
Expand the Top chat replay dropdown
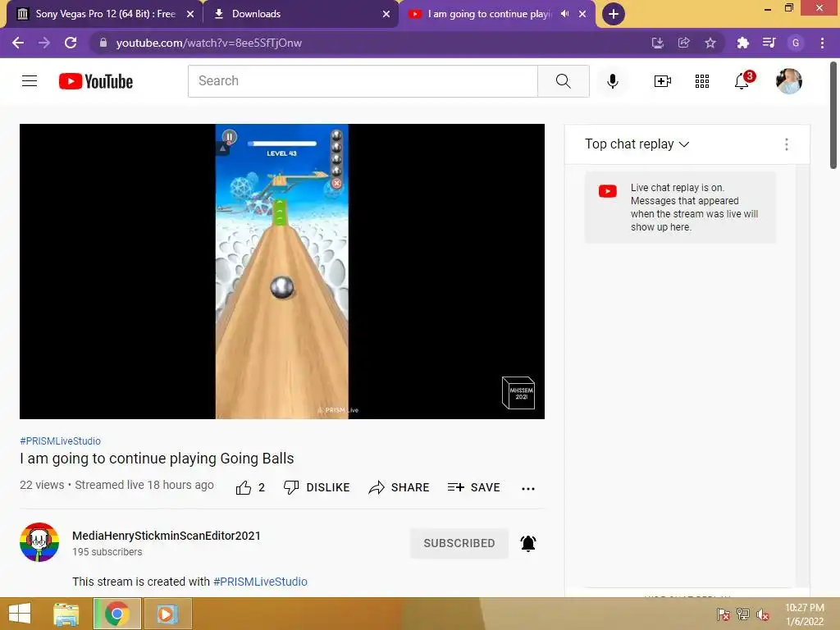tap(637, 144)
